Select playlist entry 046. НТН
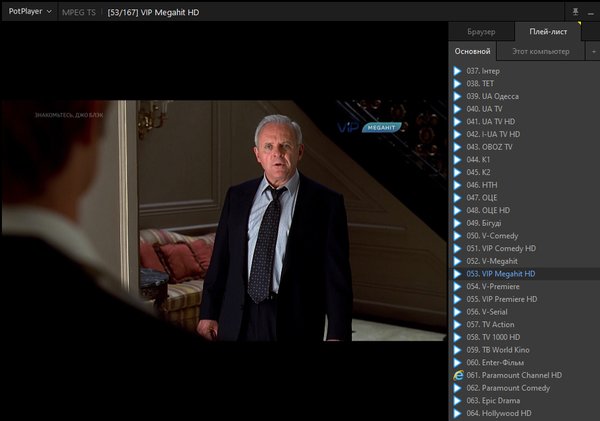600x421 pixels. [524, 185]
